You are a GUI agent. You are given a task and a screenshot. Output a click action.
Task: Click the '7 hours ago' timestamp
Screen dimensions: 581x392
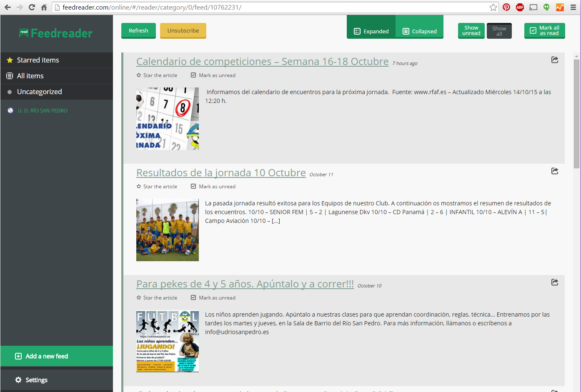pyautogui.click(x=405, y=63)
